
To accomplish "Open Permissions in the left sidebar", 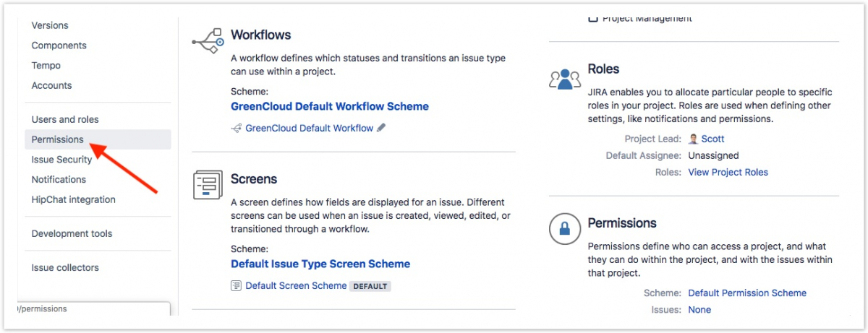I will click(58, 139).
